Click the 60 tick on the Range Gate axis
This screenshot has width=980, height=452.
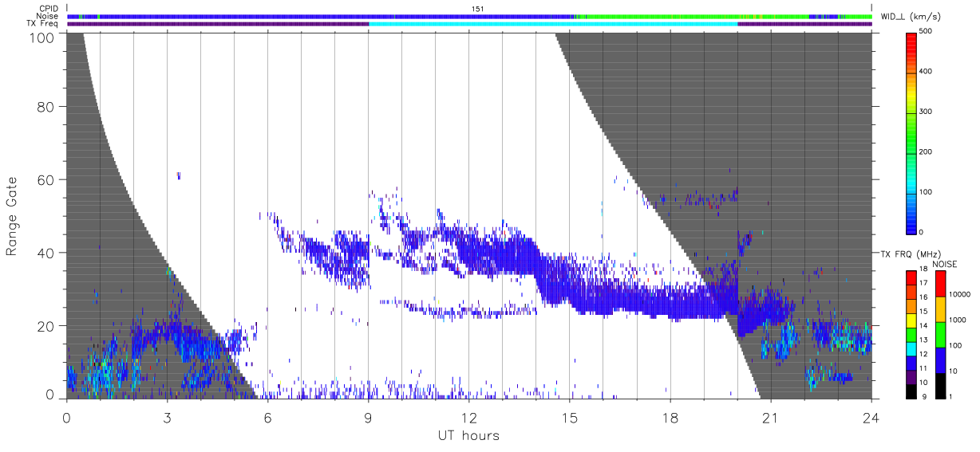click(x=46, y=180)
